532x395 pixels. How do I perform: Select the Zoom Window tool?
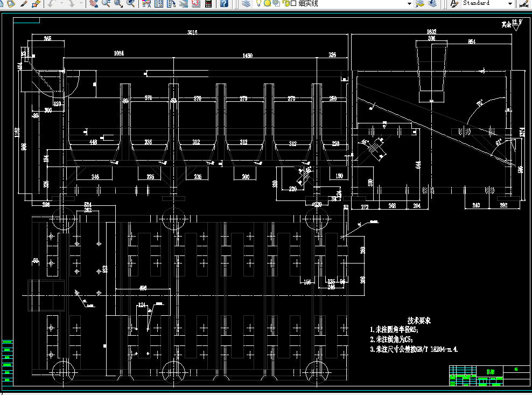tap(118, 3)
